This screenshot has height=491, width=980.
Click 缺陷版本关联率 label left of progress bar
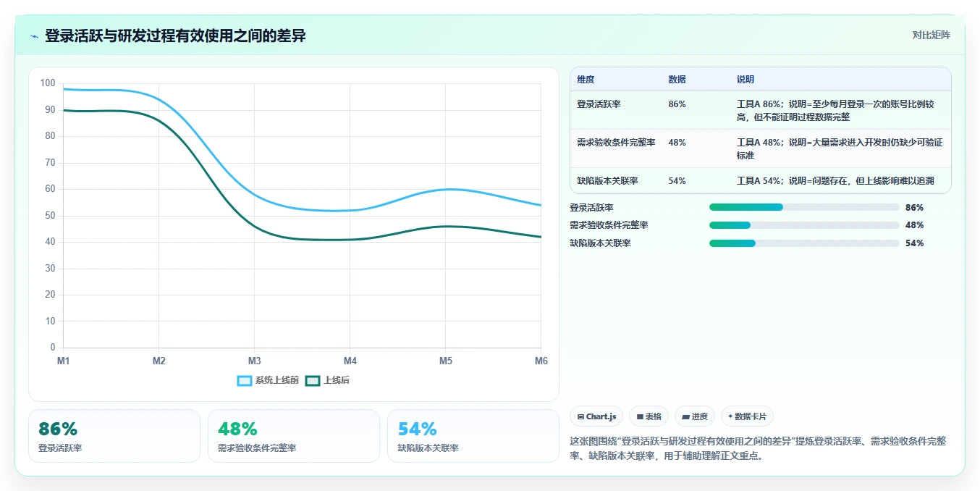pyautogui.click(x=600, y=243)
